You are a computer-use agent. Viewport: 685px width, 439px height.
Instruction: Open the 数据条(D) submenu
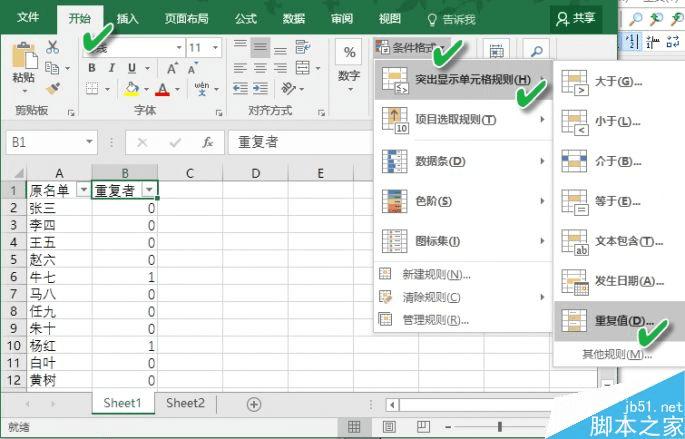point(464,161)
